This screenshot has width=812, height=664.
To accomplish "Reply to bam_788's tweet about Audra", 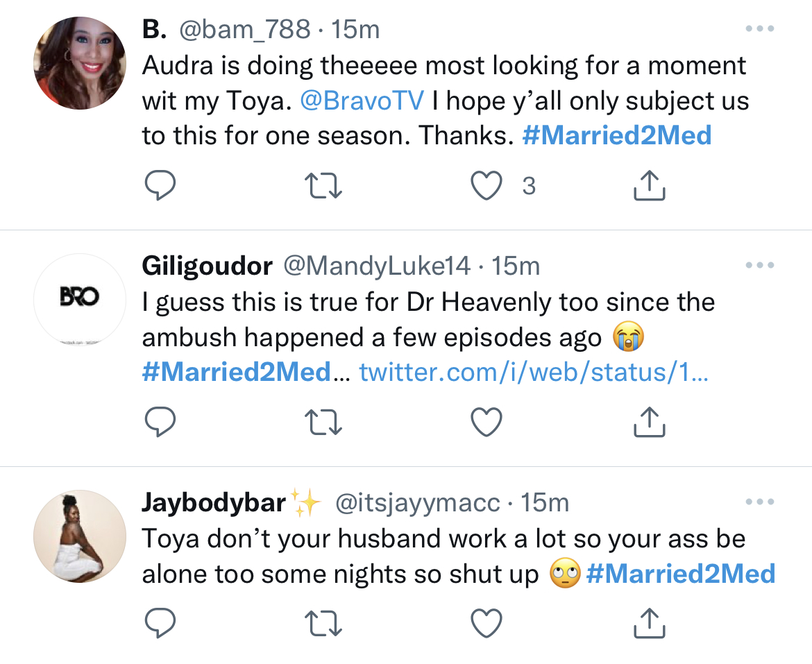I will coord(160,185).
